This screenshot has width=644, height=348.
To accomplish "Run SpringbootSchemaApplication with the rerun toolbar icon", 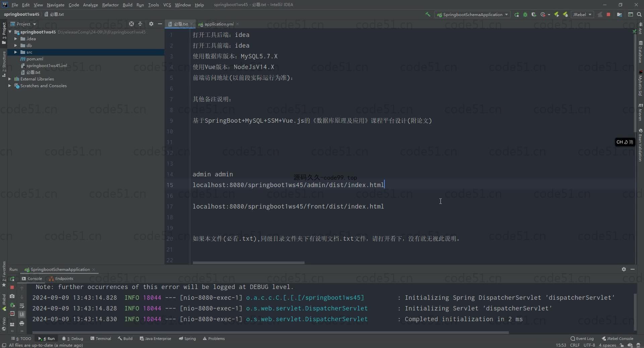I will click(x=517, y=14).
